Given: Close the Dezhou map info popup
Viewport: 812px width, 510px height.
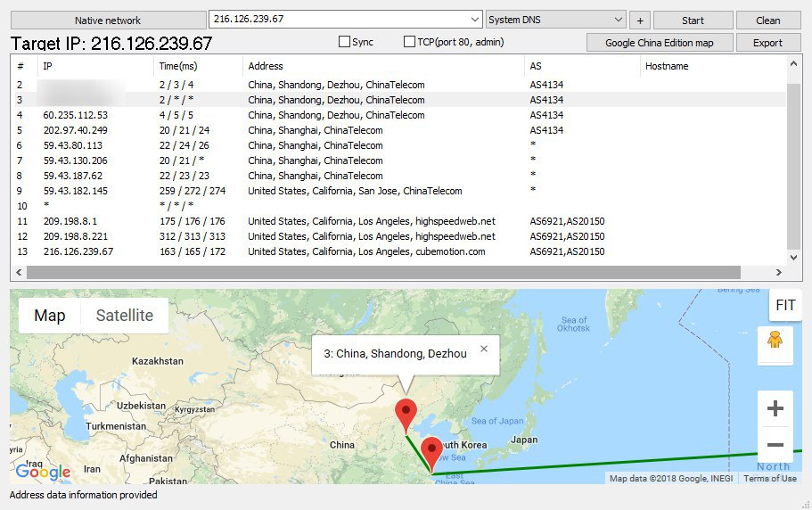Looking at the screenshot, I should 484,349.
